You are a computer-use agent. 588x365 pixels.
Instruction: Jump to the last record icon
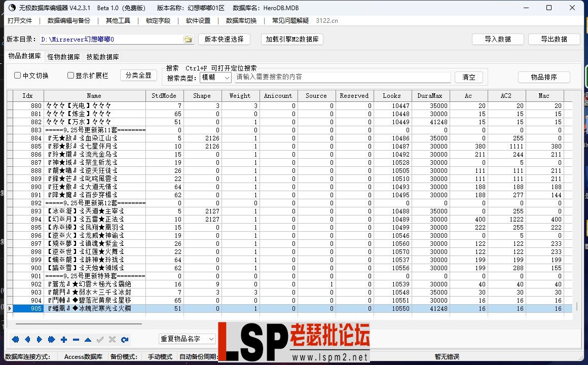point(51,340)
